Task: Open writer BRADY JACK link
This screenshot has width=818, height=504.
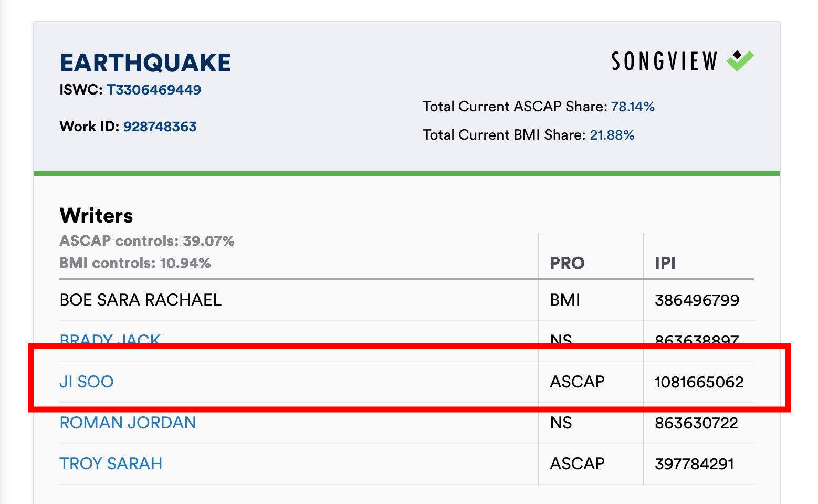Action: click(110, 339)
